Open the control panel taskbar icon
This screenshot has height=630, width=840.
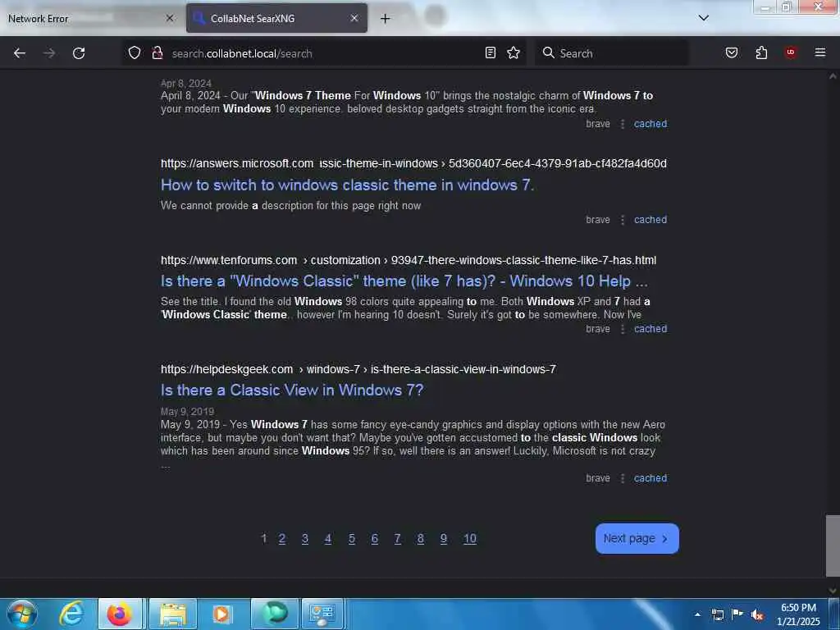(x=322, y=614)
